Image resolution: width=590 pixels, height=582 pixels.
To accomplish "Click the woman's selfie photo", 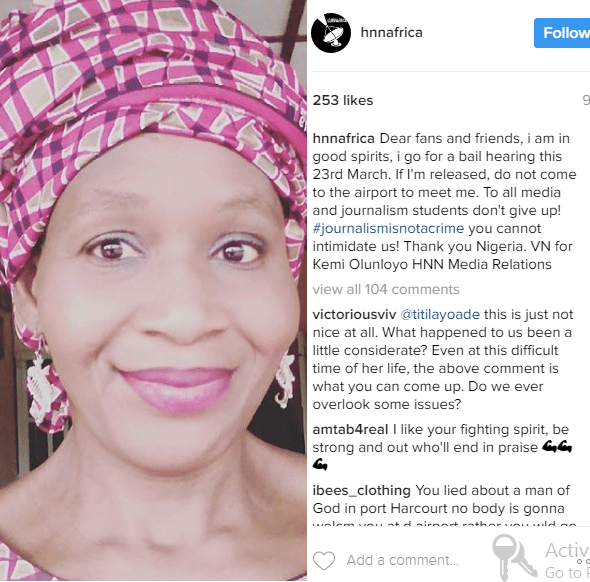I will point(153,290).
